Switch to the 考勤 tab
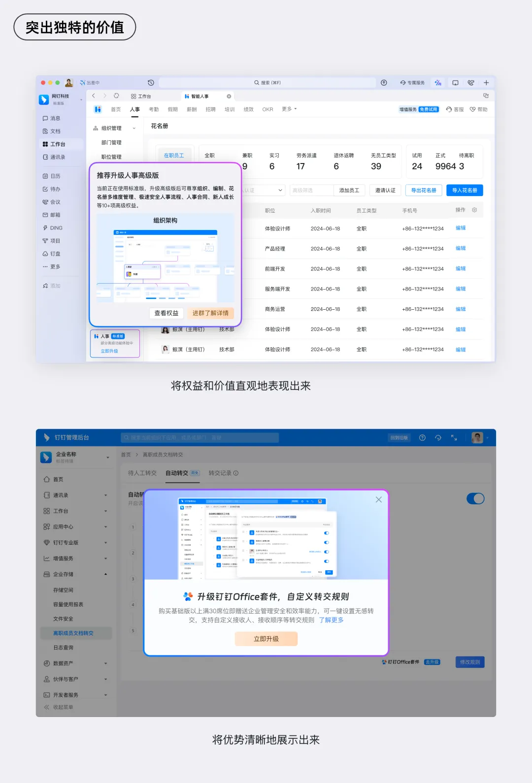This screenshot has width=532, height=783. coord(154,109)
